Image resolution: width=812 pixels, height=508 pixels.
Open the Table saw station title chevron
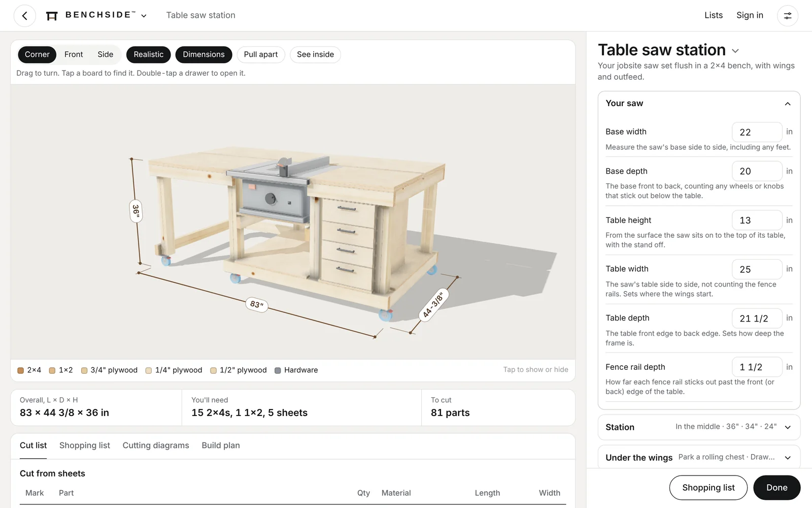735,51
